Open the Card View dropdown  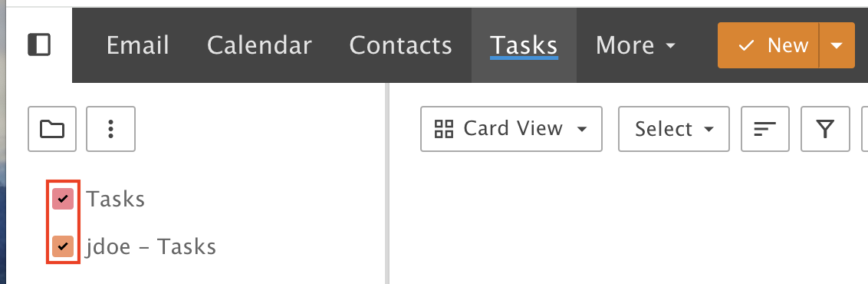[x=511, y=129]
